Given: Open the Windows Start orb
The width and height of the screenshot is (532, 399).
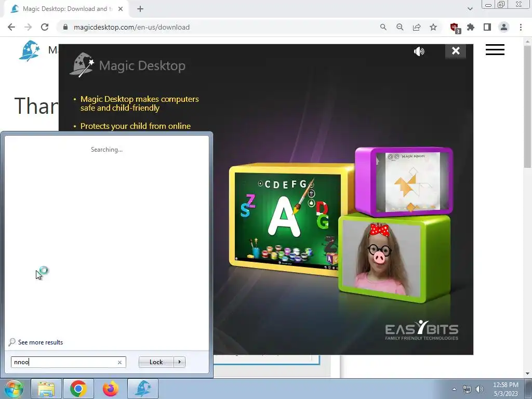Looking at the screenshot, I should click(x=14, y=389).
